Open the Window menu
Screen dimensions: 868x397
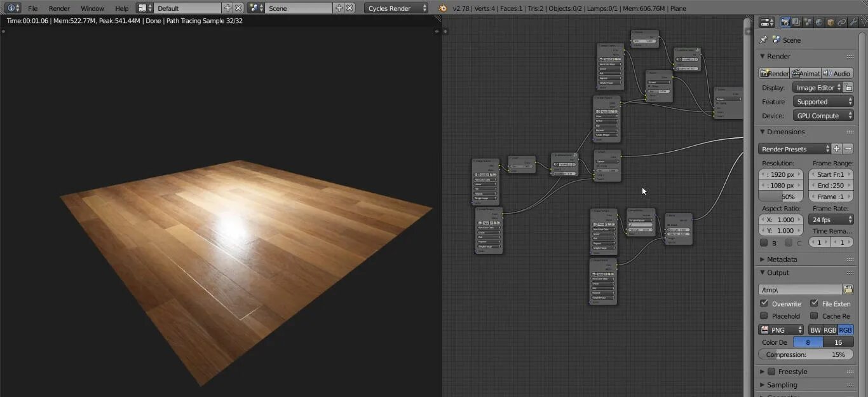93,8
